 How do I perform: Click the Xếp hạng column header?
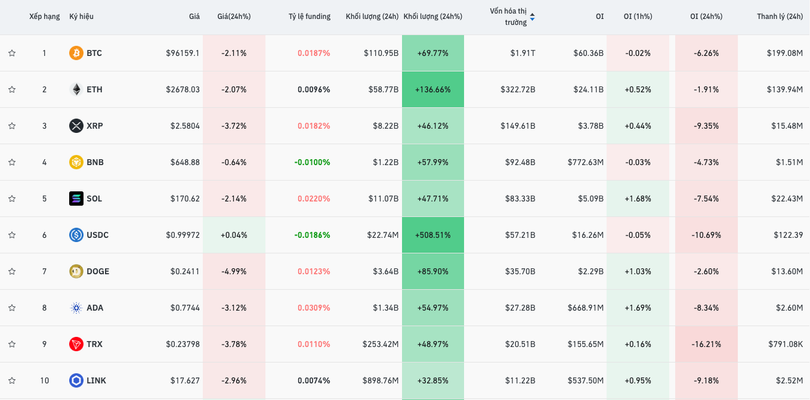coord(44,17)
